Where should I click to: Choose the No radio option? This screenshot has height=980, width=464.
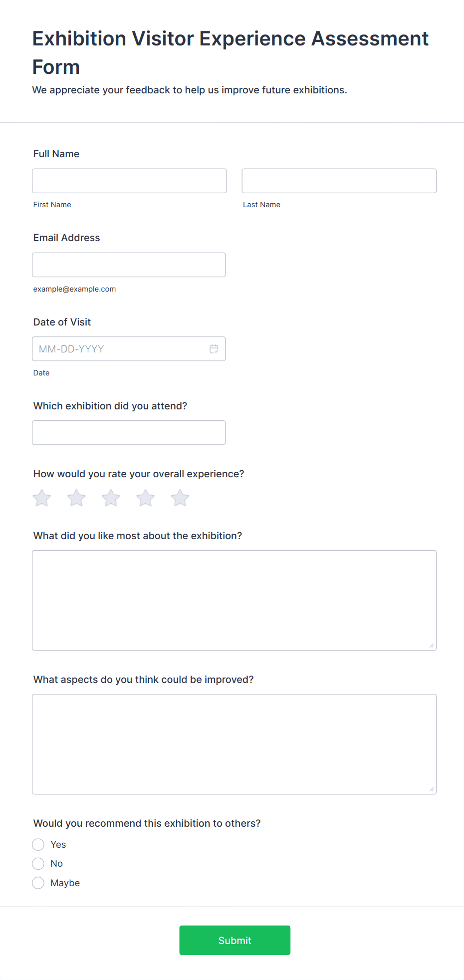[x=38, y=864]
